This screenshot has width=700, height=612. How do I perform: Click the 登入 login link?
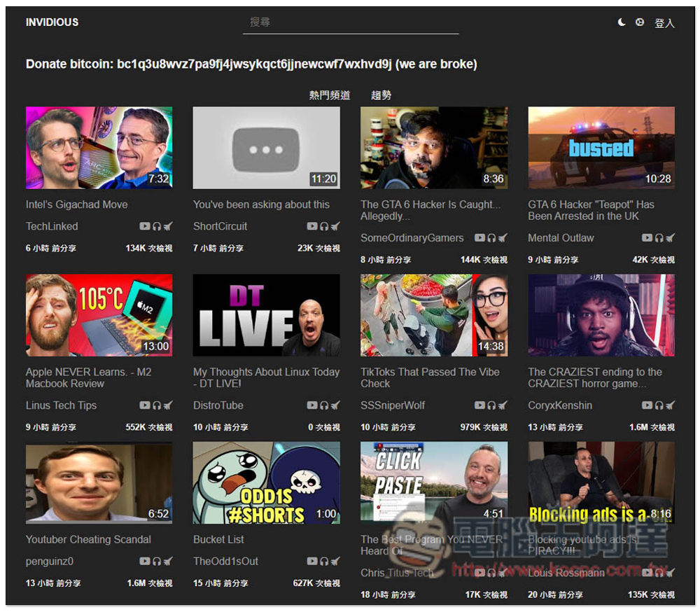pos(664,23)
